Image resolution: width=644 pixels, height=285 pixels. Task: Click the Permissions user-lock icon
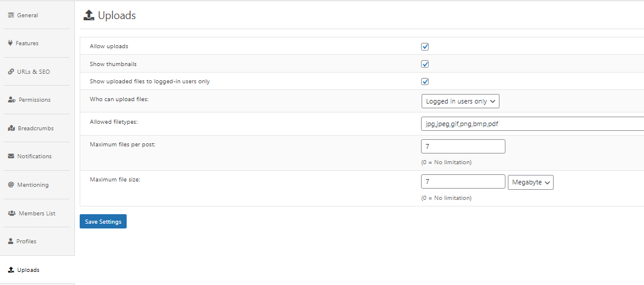coord(12,100)
